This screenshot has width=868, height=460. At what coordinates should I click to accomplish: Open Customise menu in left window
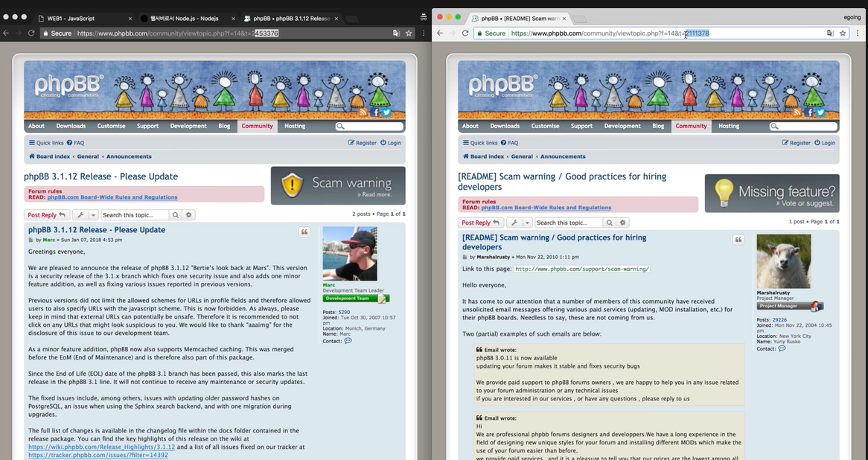111,126
